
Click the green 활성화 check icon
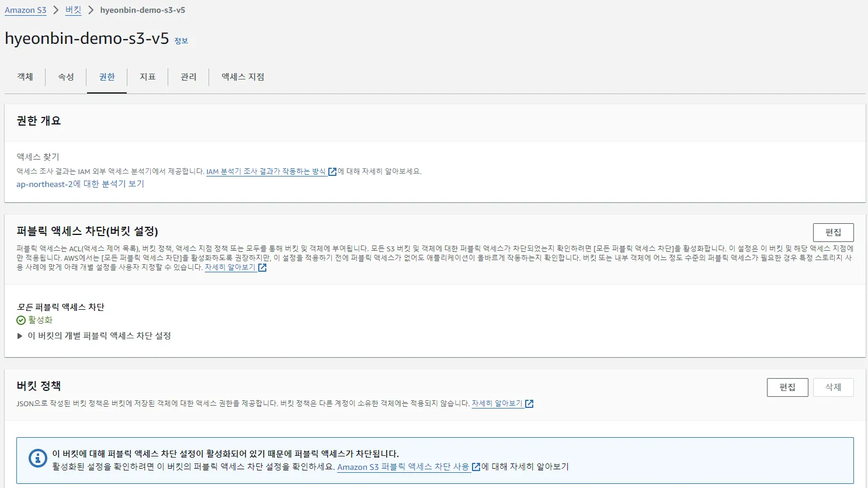point(21,320)
